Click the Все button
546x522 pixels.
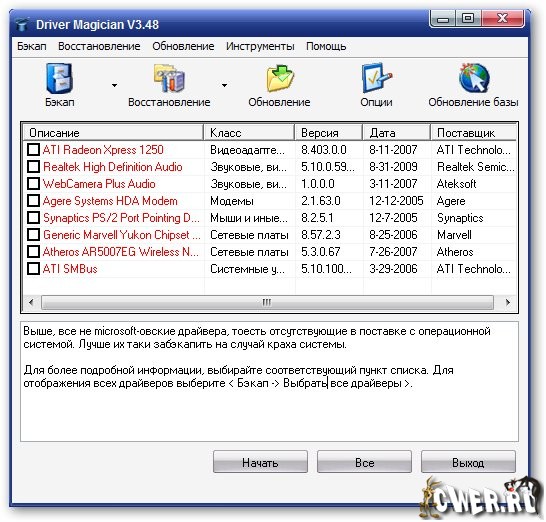[x=364, y=462]
